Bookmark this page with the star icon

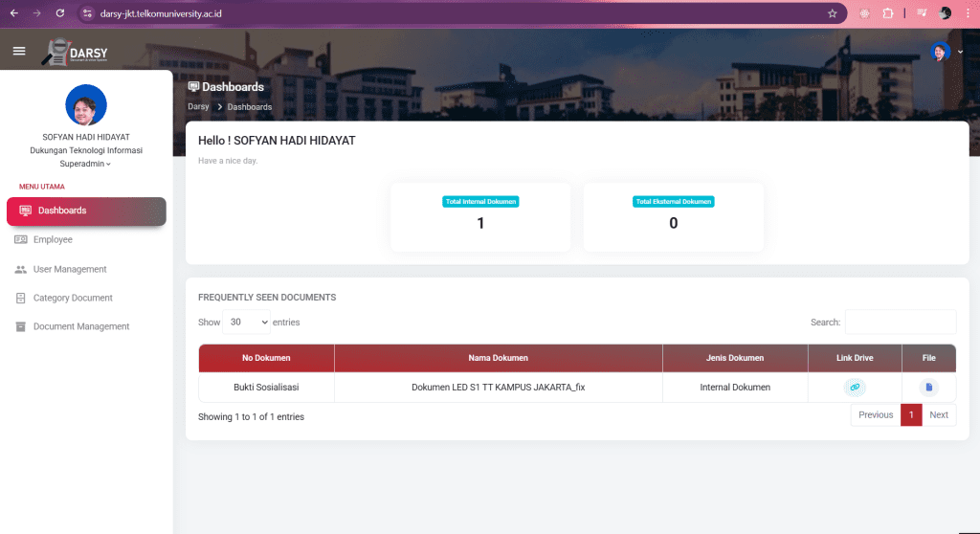point(833,13)
